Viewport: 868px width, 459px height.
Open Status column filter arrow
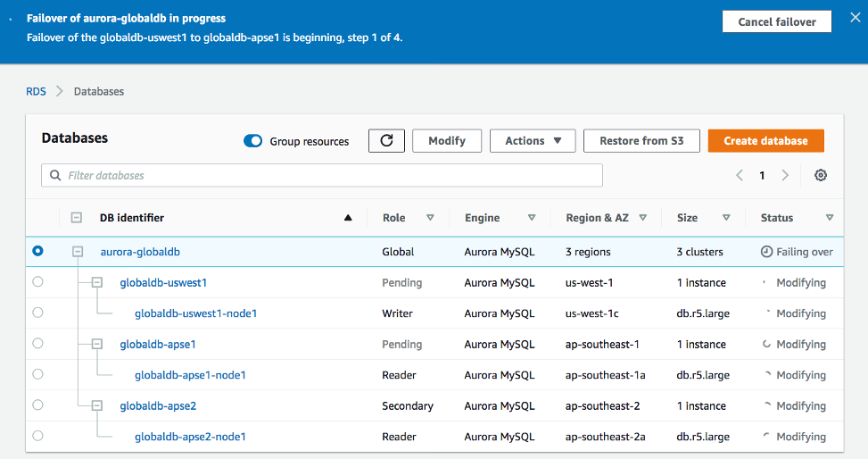(x=830, y=218)
